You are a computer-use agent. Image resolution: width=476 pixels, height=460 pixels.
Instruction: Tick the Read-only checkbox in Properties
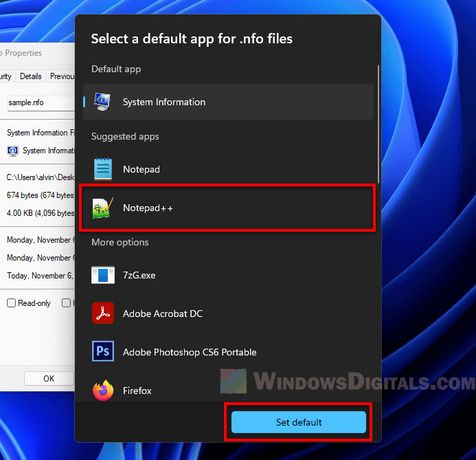coord(11,303)
